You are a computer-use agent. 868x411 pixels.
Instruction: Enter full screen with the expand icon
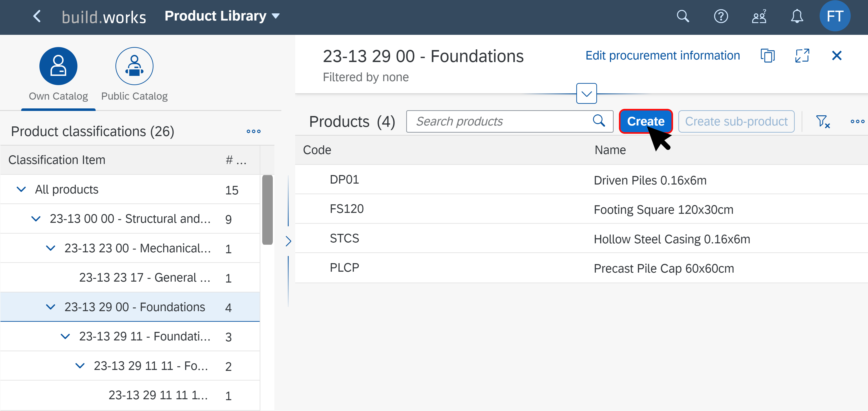(x=802, y=56)
